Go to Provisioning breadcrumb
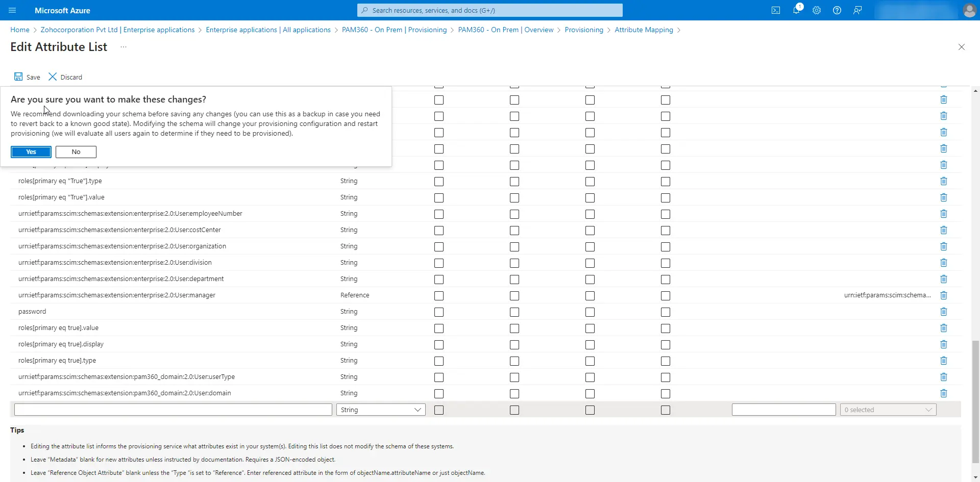 point(584,30)
